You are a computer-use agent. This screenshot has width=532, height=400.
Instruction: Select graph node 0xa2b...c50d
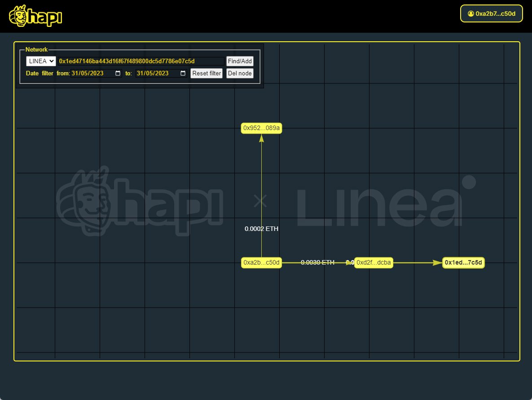pos(261,263)
